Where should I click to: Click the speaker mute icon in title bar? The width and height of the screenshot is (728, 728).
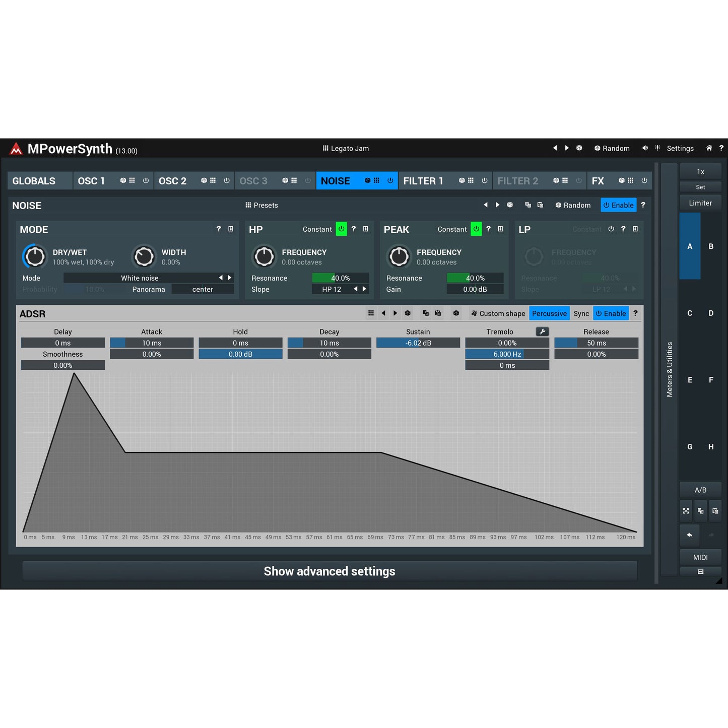645,148
